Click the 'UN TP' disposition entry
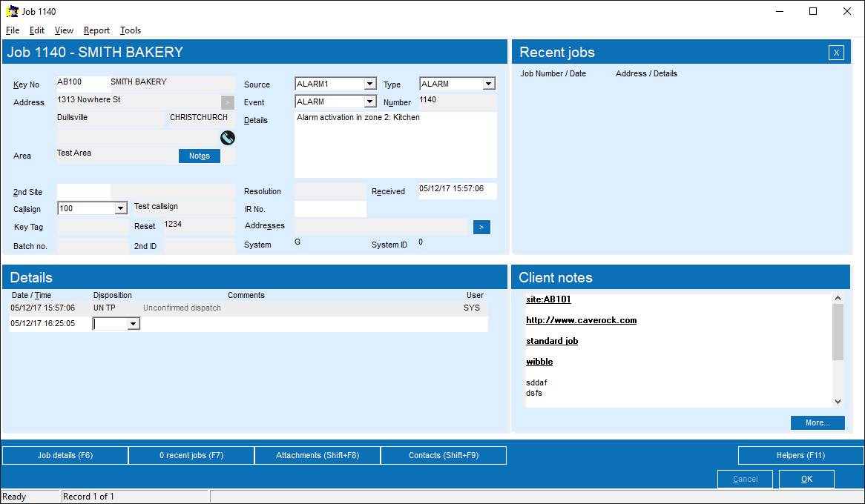Viewport: 865px width, 504px height. 105,308
